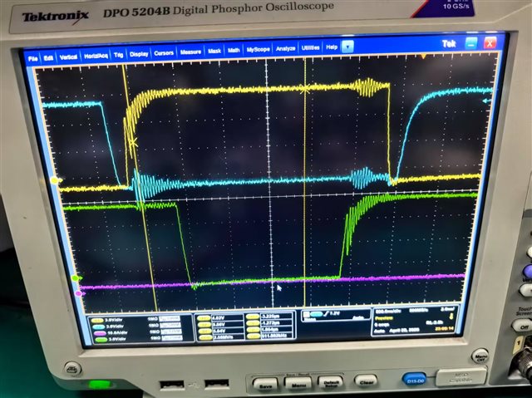Open the Help menu
This screenshot has width=532, height=398.
(x=332, y=47)
